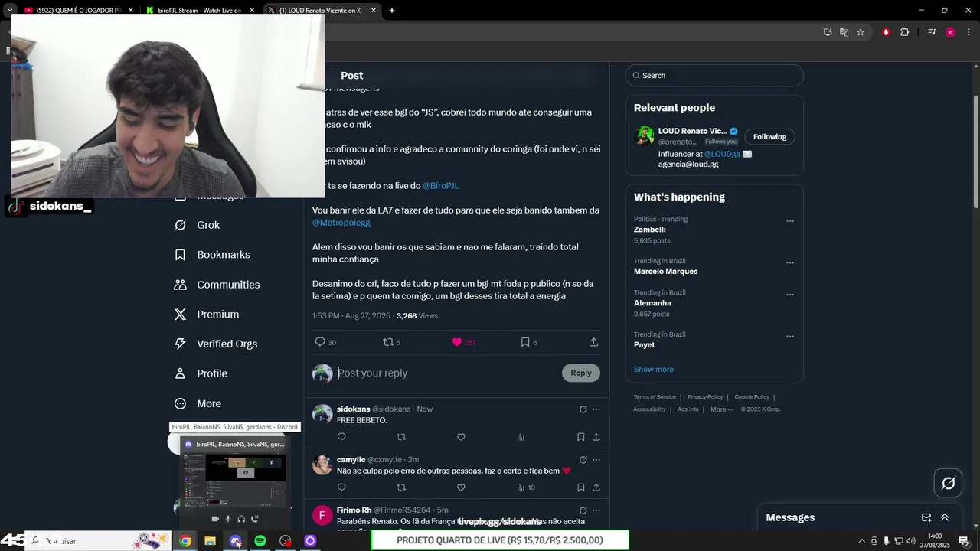Screen dimensions: 980x551
Task: Open the @BiroPJL mention link
Action: click(x=441, y=186)
